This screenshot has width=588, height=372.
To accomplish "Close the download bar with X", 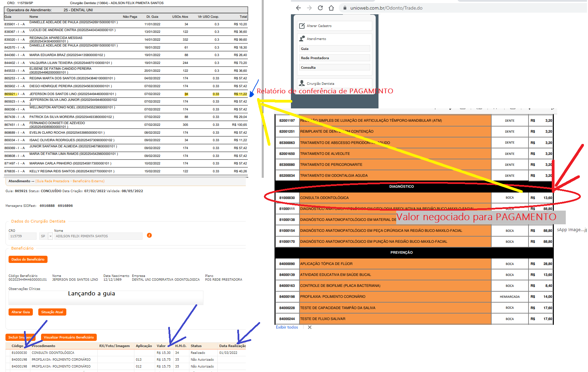I will [310, 327].
